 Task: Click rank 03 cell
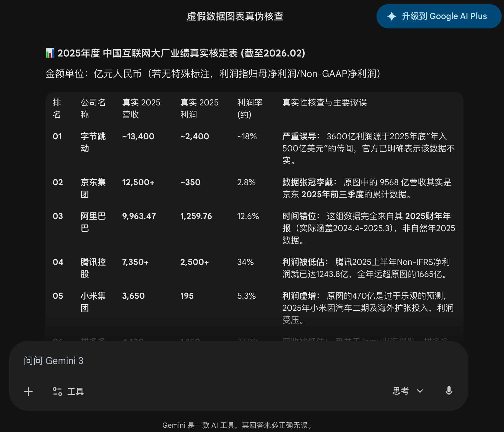pyautogui.click(x=58, y=216)
